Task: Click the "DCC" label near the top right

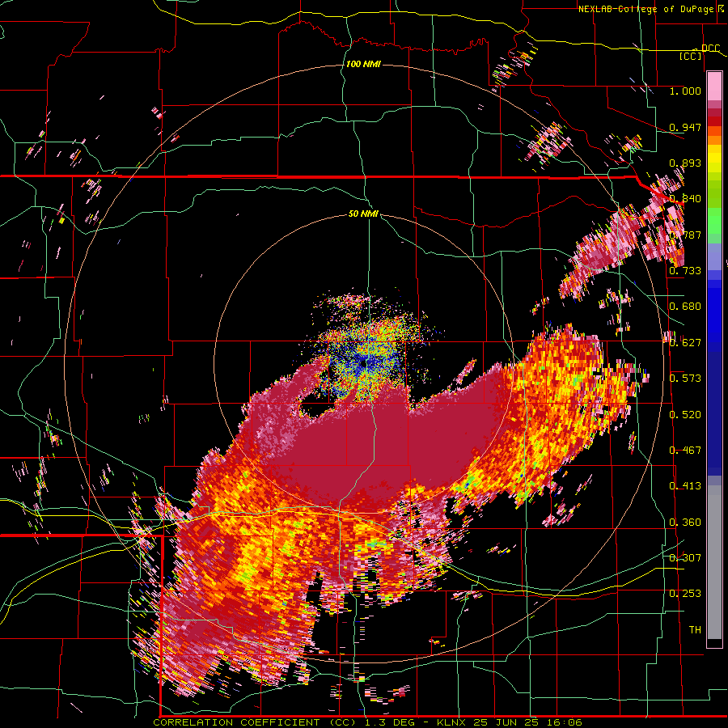Action: 710,49
